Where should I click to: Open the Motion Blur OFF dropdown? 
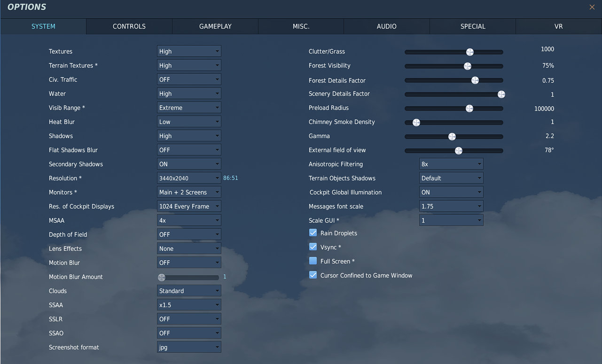[189, 263]
